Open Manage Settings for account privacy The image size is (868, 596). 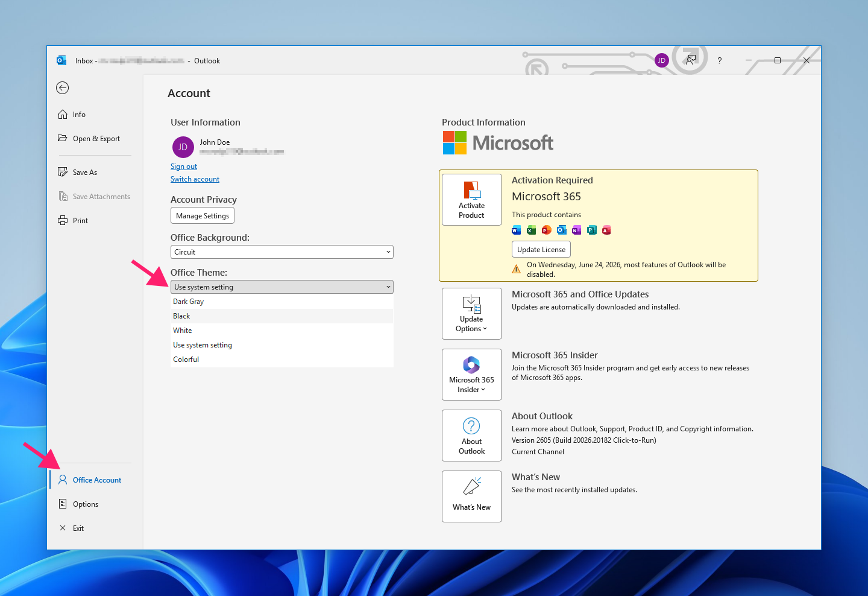203,216
